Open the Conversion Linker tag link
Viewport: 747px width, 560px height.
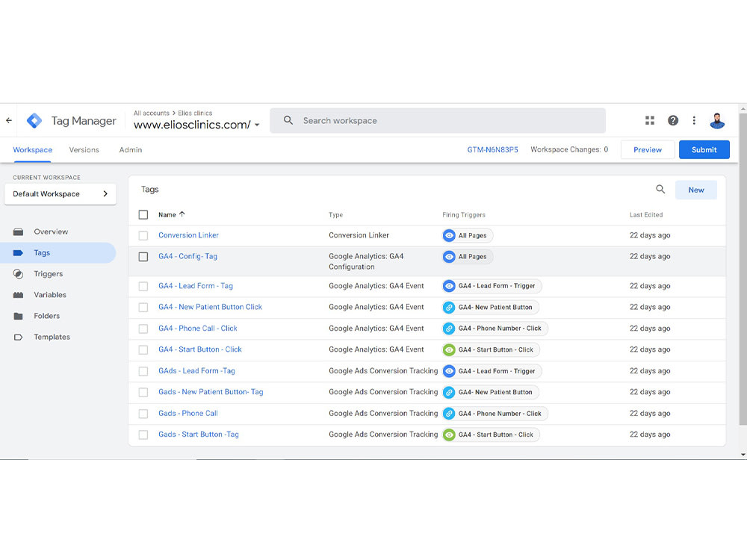pos(189,235)
